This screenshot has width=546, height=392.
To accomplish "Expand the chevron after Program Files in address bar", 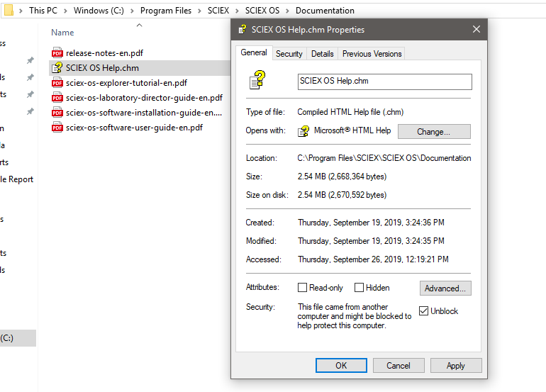I will pos(199,11).
